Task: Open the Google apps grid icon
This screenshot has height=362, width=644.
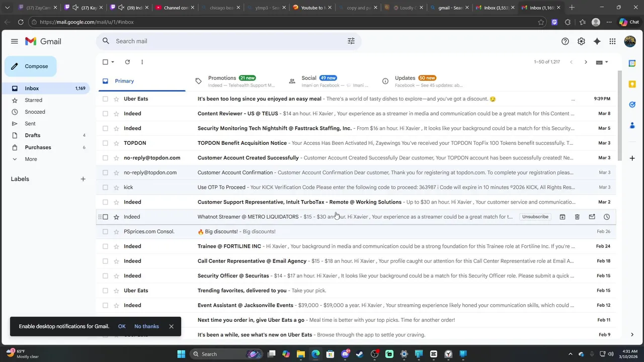Action: click(x=612, y=41)
